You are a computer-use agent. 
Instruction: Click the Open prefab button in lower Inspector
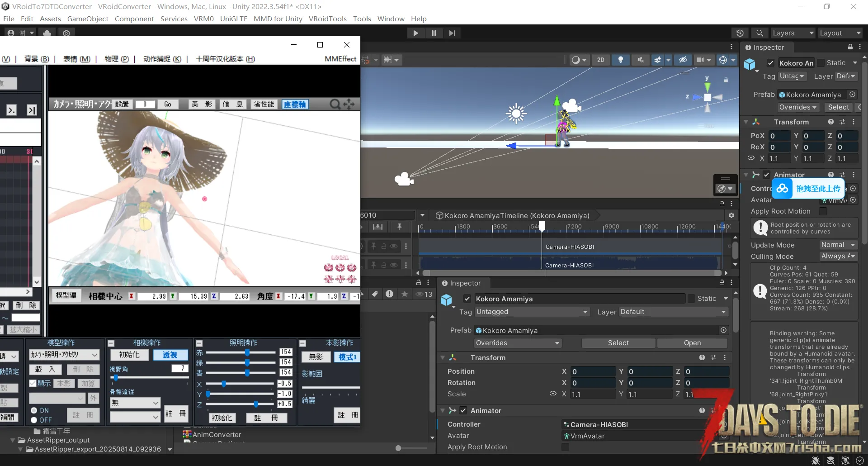coord(692,343)
